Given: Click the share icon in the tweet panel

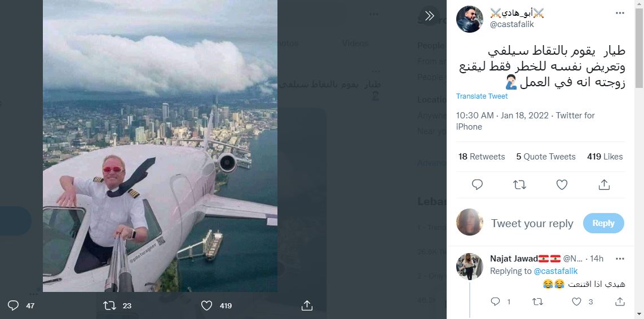Looking at the screenshot, I should pyautogui.click(x=604, y=184).
